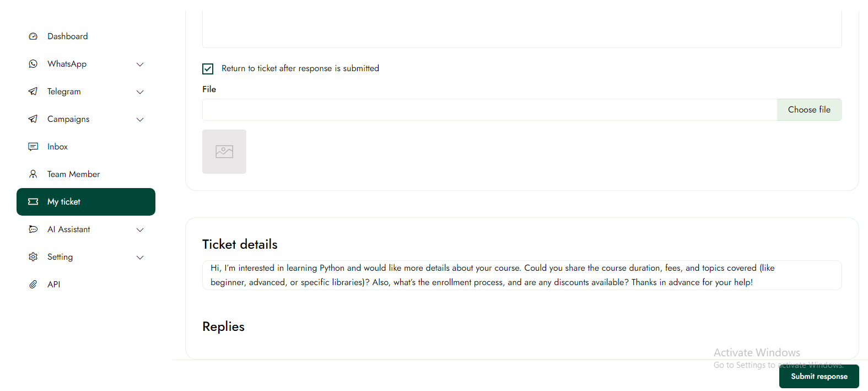
Task: Click the WhatsApp logo icon
Action: 33,64
